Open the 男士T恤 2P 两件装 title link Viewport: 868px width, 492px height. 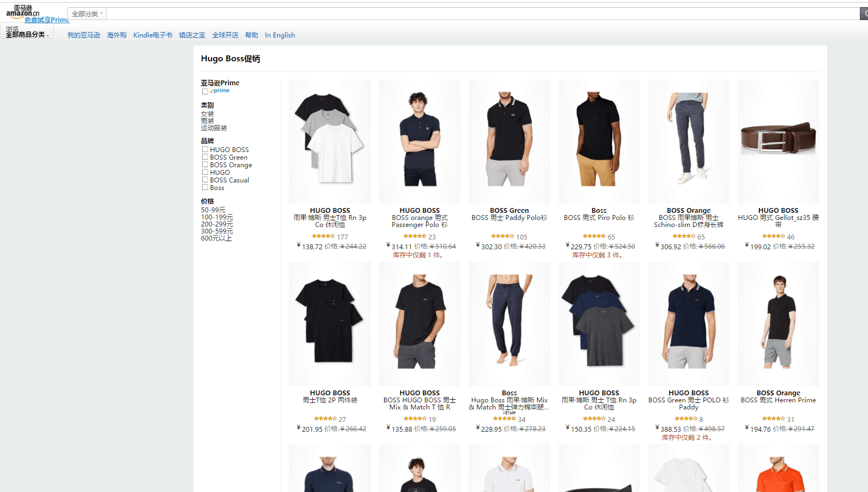coord(330,400)
